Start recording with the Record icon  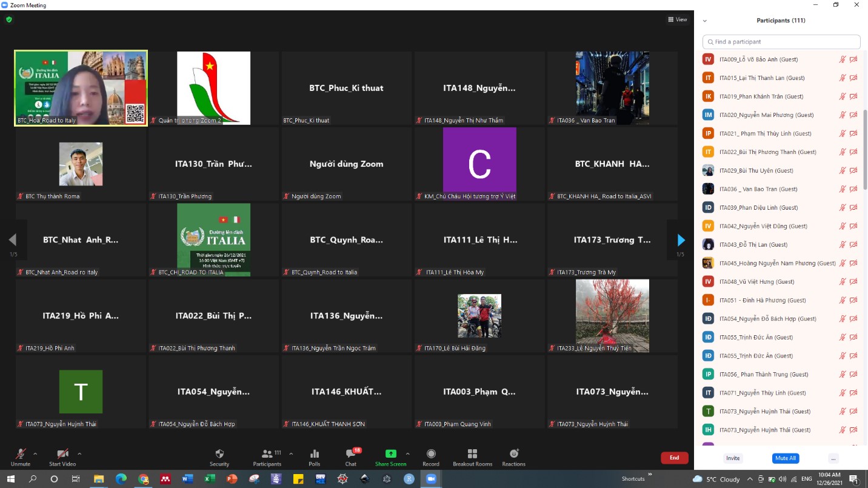(x=431, y=454)
